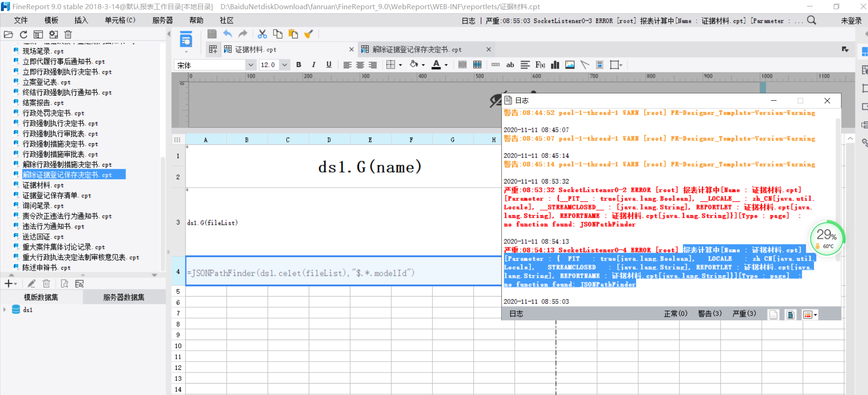Click the page preview button above the tabs
Image resolution: width=868 pixels, height=395 pixels.
(186, 39)
